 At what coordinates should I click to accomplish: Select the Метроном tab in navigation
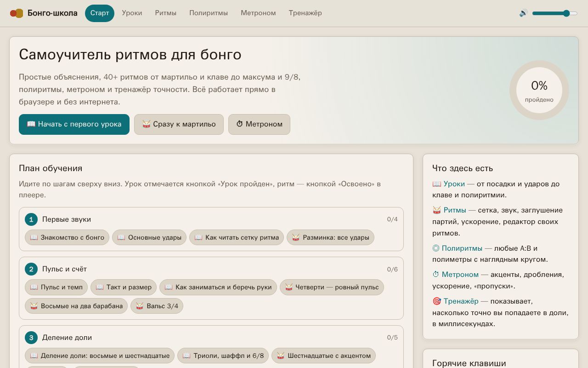coord(258,13)
